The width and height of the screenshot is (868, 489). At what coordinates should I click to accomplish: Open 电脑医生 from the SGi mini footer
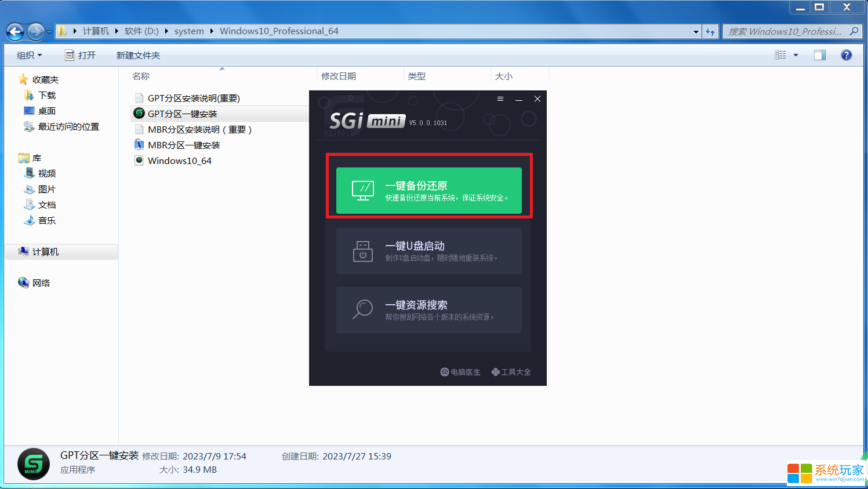[461, 372]
